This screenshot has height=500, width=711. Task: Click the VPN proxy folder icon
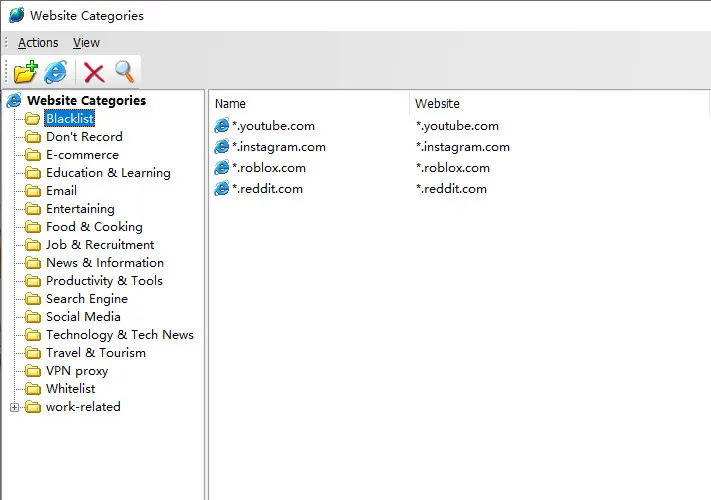pyautogui.click(x=33, y=371)
